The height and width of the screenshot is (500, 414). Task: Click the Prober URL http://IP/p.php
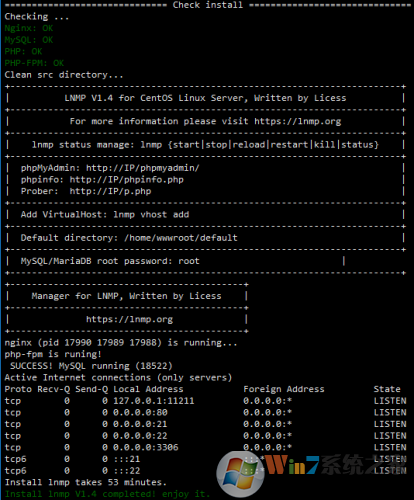coord(110,191)
